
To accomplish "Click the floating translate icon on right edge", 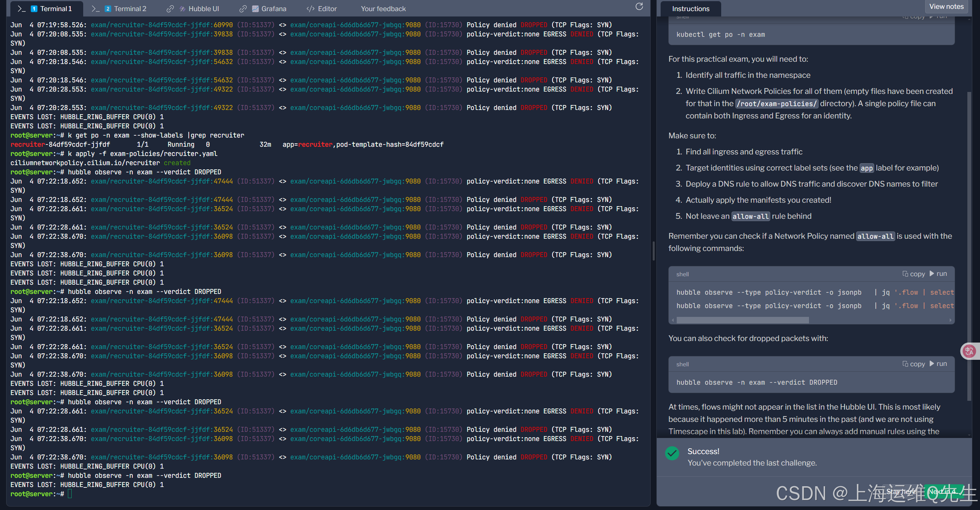I will click(x=969, y=351).
